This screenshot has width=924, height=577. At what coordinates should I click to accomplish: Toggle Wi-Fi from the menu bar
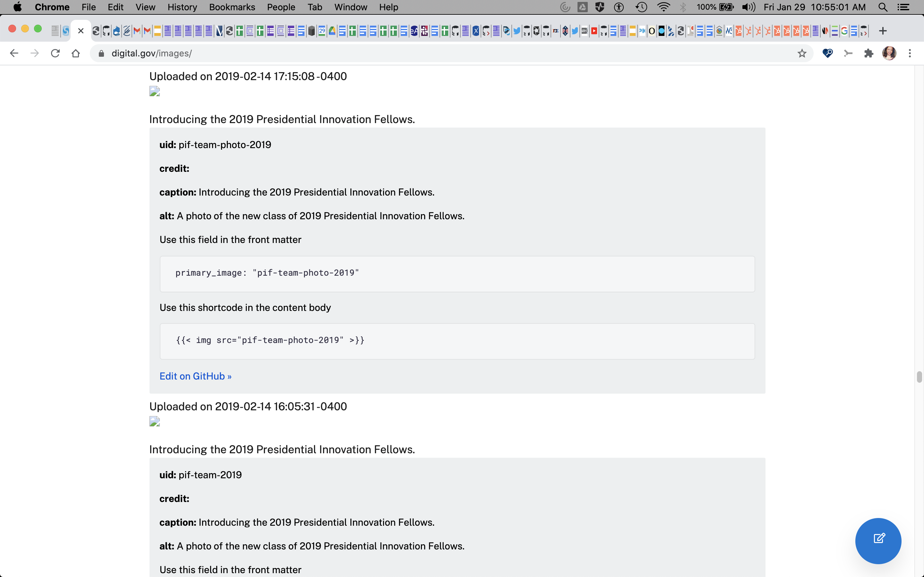[664, 7]
